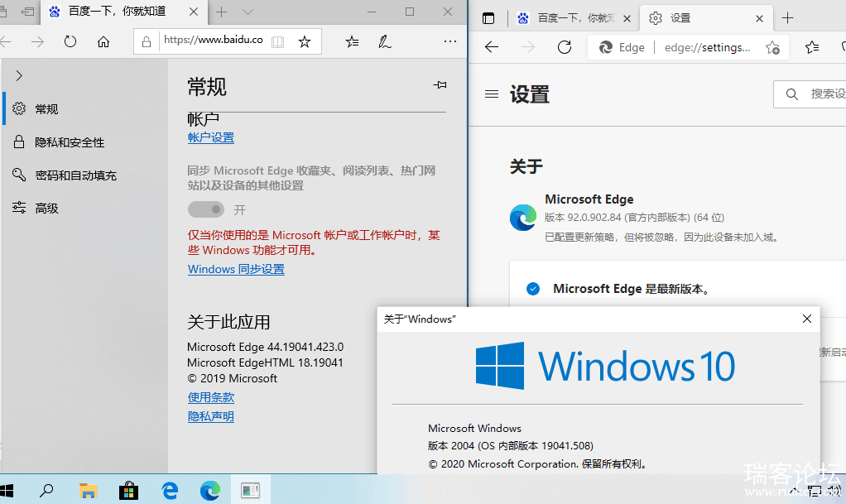Viewport: 846px width, 504px height.
Task: Click 版本 2004 OS build text
Action: 511,446
